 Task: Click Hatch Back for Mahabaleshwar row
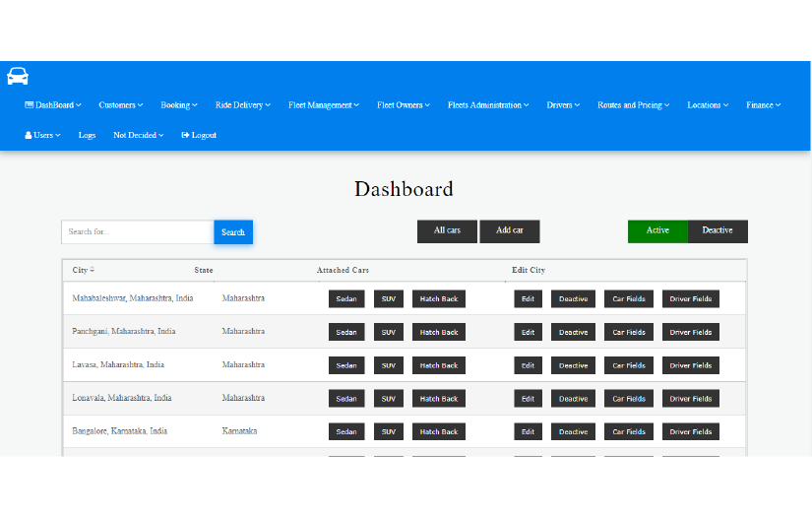[x=439, y=299]
